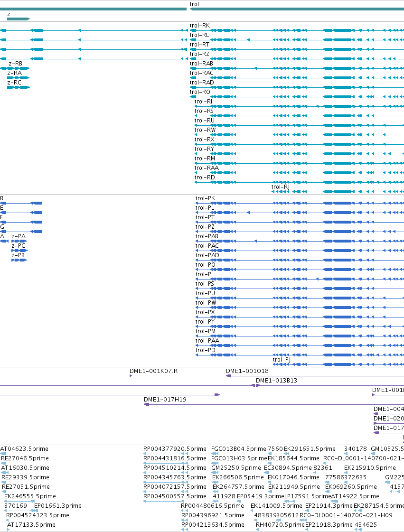The height and width of the screenshot is (532, 404).
Task: Open trol-PL CDS feature
Action: pos(205,208)
